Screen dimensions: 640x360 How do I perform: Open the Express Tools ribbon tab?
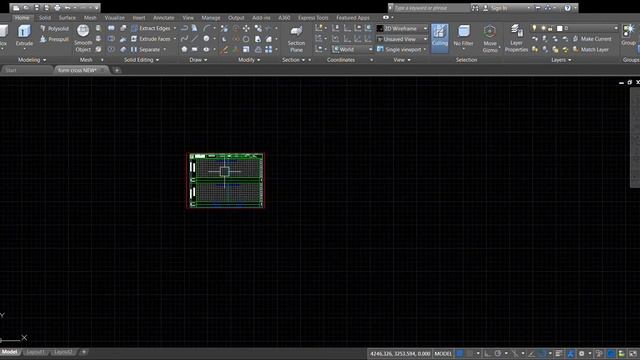click(313, 18)
